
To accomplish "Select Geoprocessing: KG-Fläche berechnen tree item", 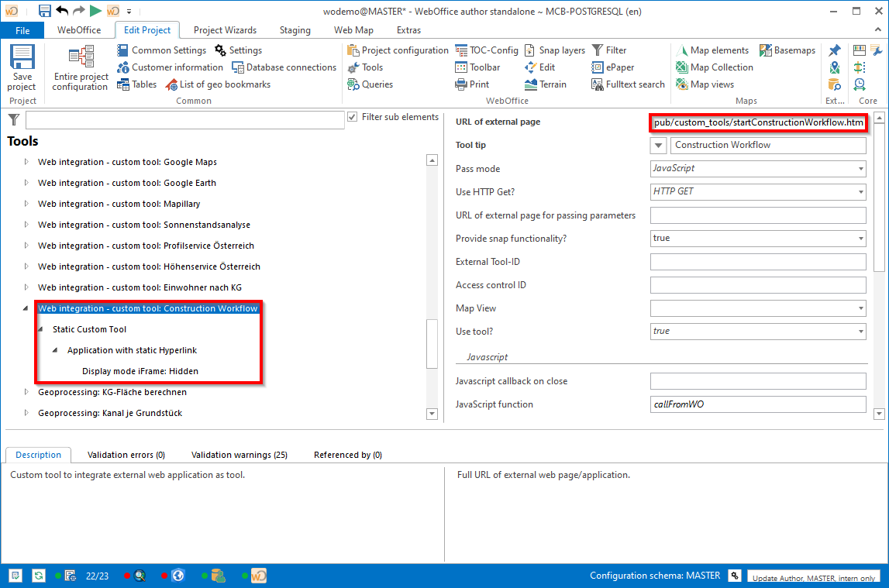I will pyautogui.click(x=112, y=392).
